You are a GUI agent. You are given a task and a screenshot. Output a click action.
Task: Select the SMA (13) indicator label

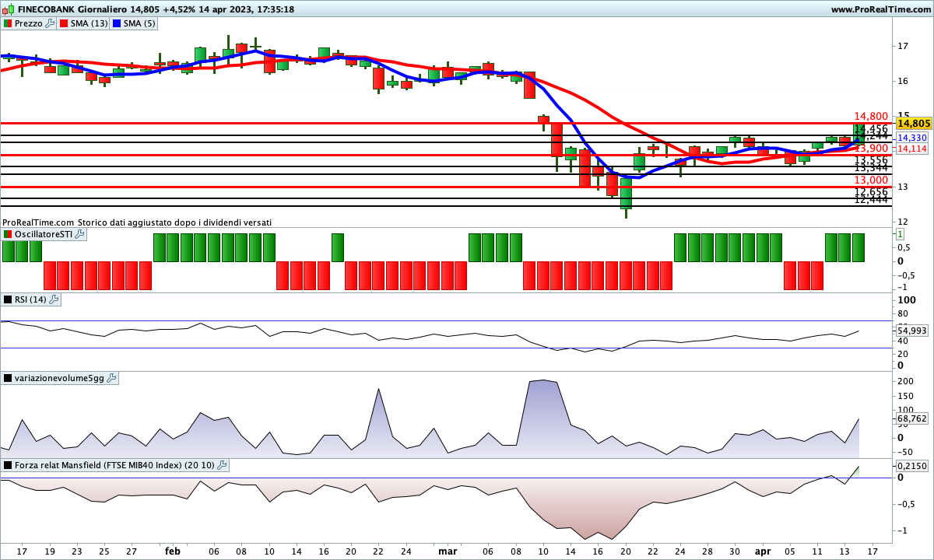click(x=90, y=23)
